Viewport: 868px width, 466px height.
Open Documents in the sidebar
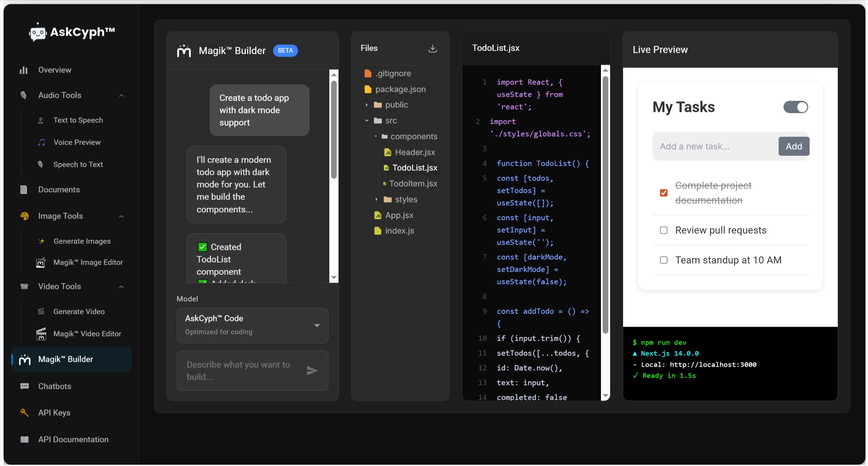tap(59, 190)
